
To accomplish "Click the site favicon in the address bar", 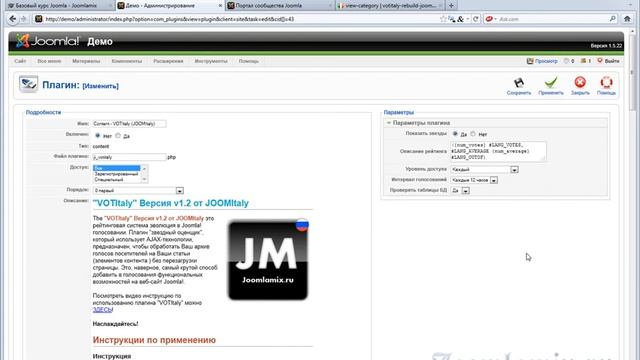I will pos(38,19).
